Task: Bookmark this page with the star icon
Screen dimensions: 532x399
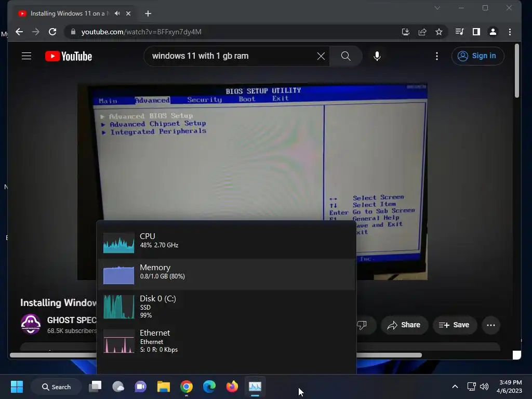Action: [439, 32]
